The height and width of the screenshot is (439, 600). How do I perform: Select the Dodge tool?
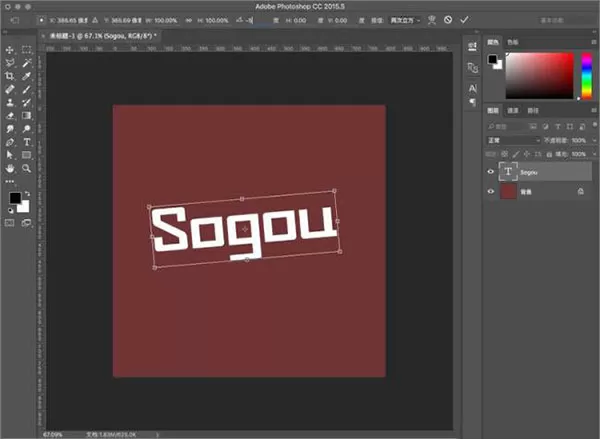coord(26,129)
